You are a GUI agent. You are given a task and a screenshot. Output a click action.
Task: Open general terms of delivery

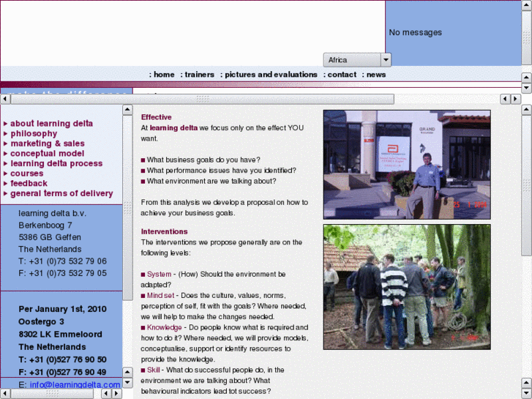(61, 193)
